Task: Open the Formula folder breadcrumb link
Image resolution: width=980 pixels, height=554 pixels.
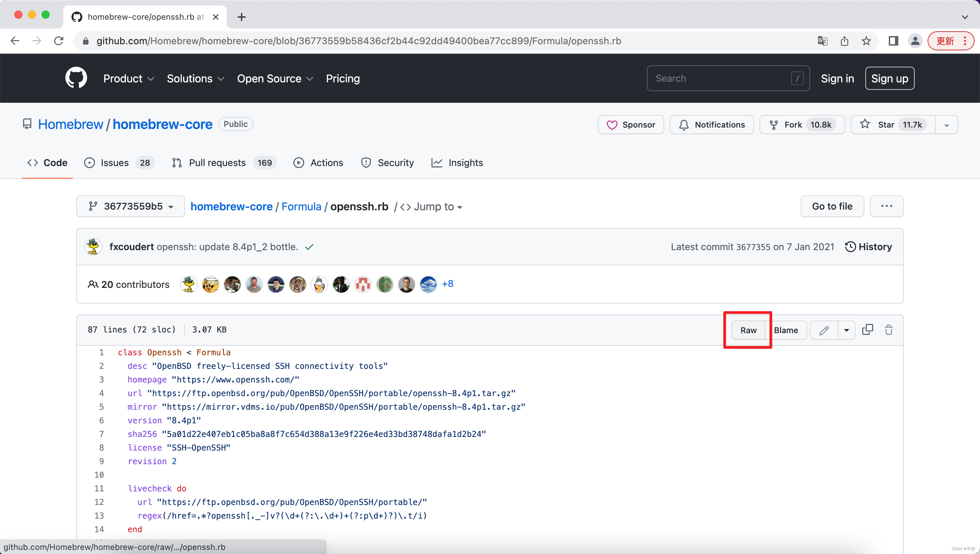Action: point(301,206)
